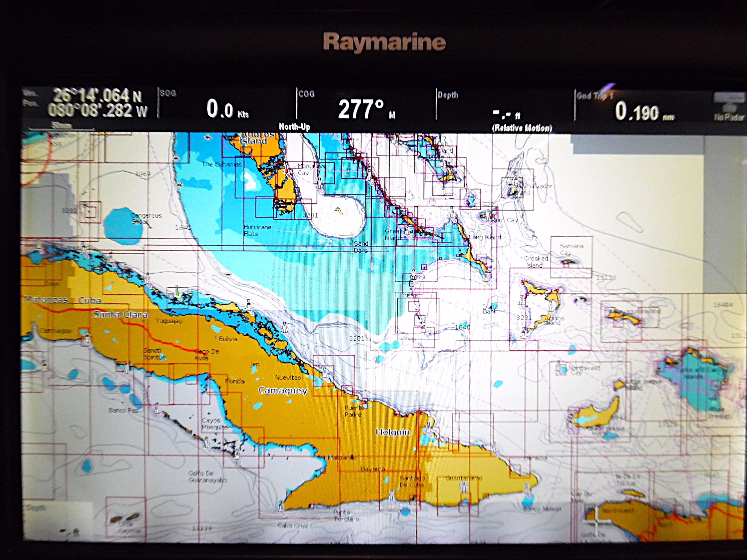The width and height of the screenshot is (747, 560).
Task: Tap the Holguin city label
Action: click(393, 432)
